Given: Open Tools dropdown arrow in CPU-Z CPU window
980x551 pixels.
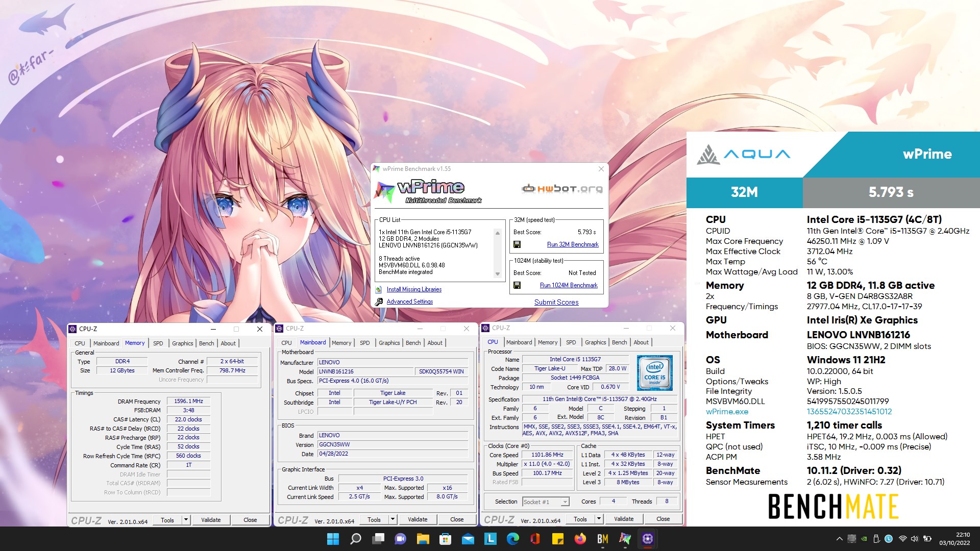Looking at the screenshot, I should coord(599,519).
